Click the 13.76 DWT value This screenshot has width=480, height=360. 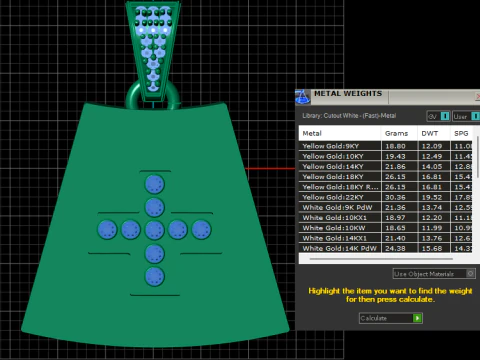[432, 238]
